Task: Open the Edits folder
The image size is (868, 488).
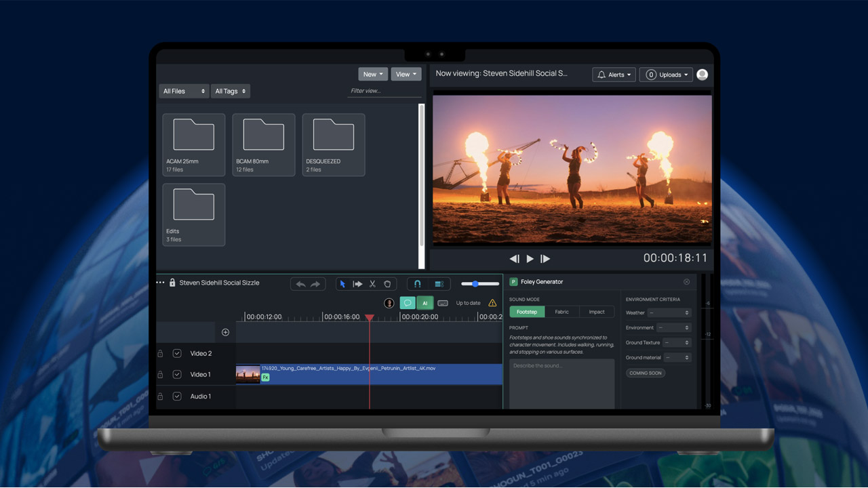Action: [x=194, y=215]
